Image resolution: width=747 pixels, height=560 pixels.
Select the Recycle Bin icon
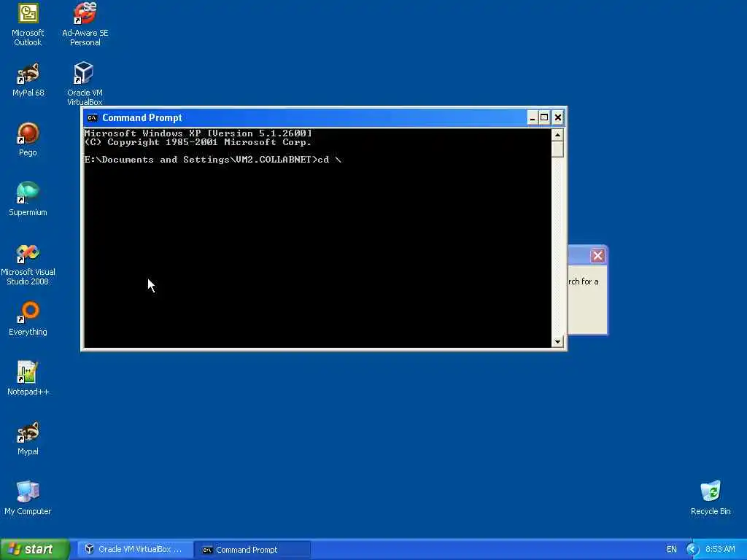coord(711,498)
